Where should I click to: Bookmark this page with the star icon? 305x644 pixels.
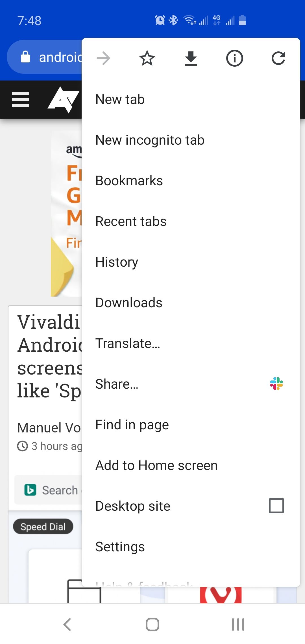tap(147, 58)
